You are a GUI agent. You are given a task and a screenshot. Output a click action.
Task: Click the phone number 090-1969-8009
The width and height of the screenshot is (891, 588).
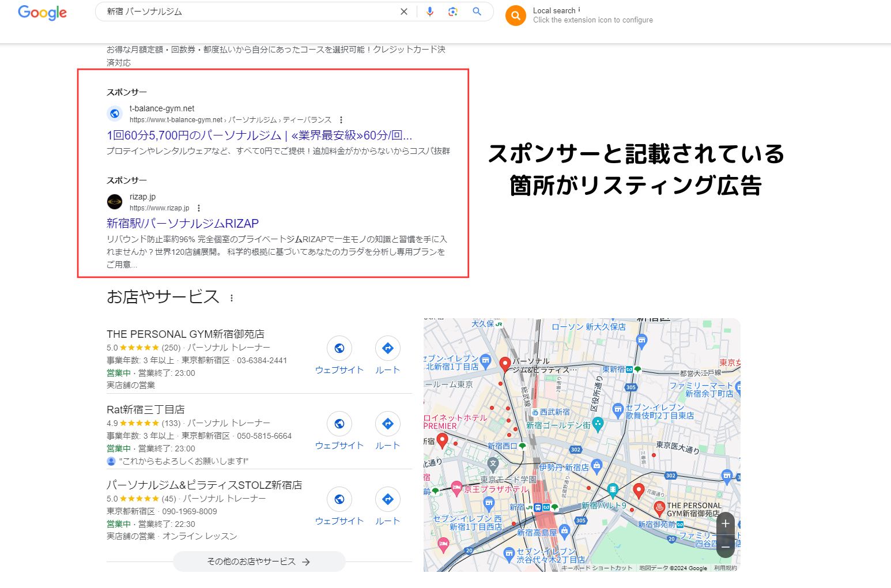(x=190, y=511)
